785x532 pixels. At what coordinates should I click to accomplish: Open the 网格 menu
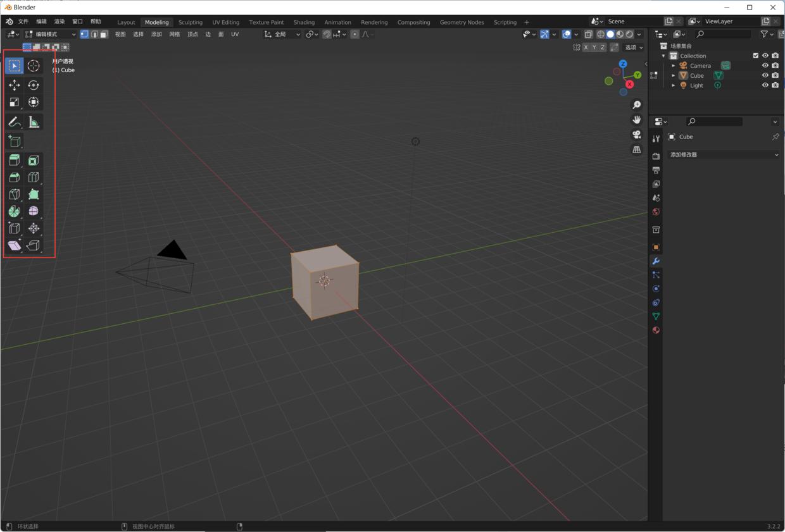point(175,34)
